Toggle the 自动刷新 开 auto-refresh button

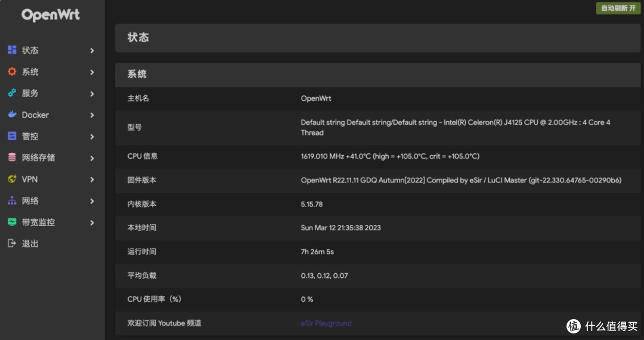click(x=618, y=8)
